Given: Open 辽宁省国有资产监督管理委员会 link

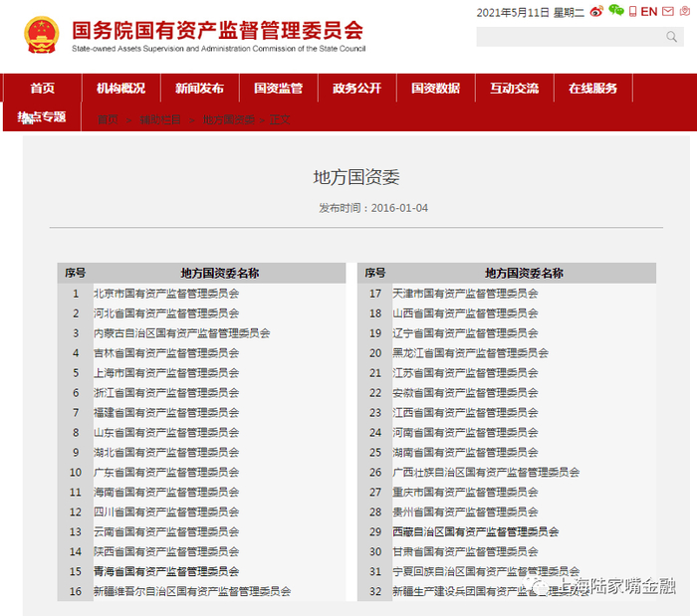Looking at the screenshot, I should coord(465,333).
